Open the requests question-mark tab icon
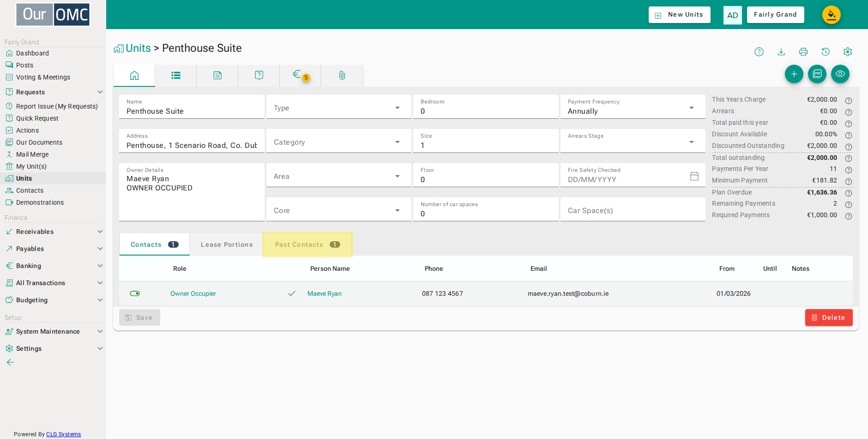 tap(259, 75)
